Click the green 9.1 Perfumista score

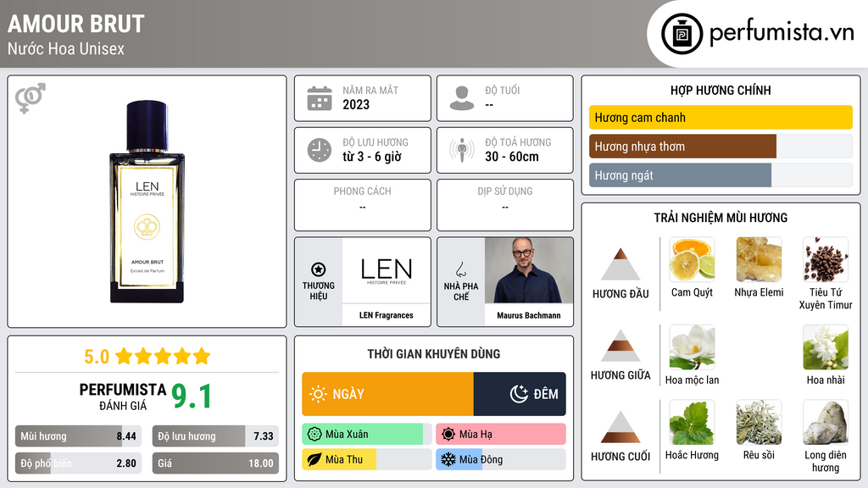tap(192, 396)
